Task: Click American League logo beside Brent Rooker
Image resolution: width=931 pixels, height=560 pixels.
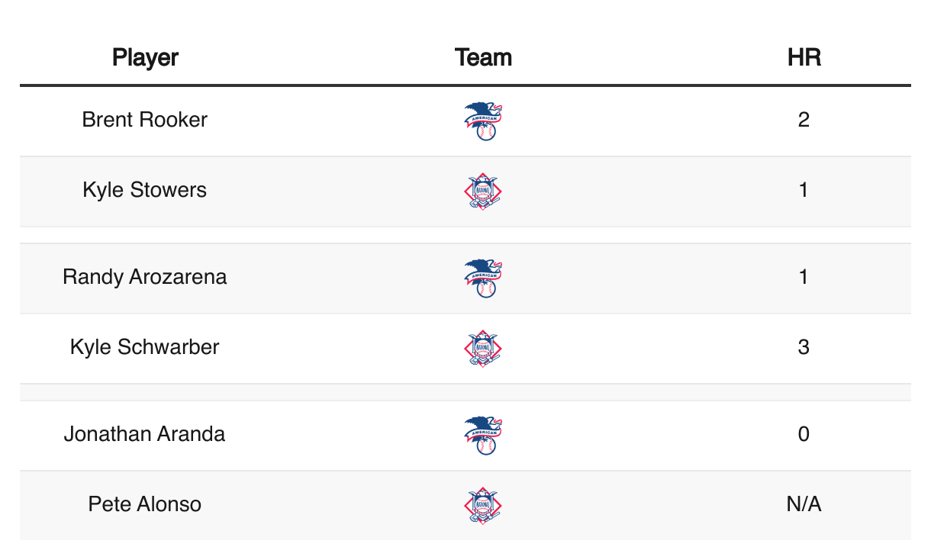Action: 483,121
